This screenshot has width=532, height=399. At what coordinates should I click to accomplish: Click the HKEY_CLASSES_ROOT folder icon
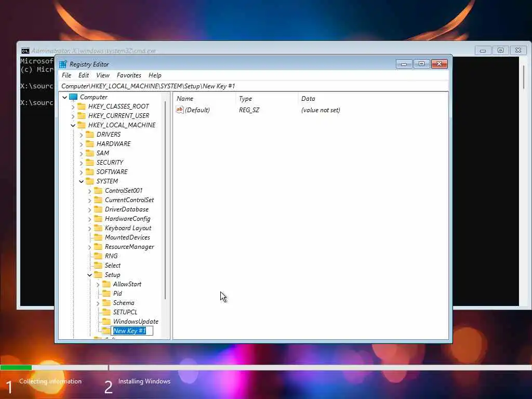pyautogui.click(x=82, y=106)
